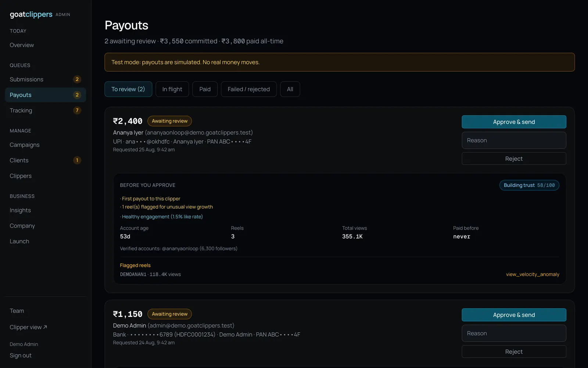Image resolution: width=588 pixels, height=368 pixels.
Task: Approve & send the ₹1,150 payout
Action: (x=514, y=315)
